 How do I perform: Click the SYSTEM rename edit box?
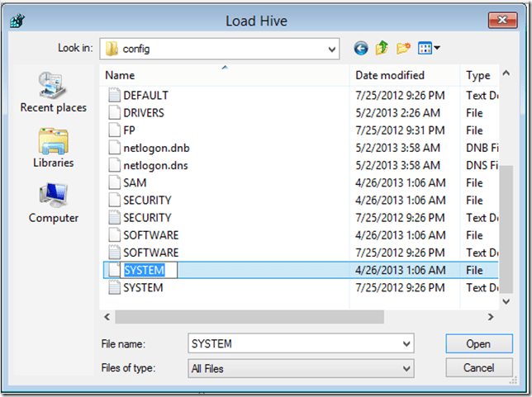(x=148, y=270)
